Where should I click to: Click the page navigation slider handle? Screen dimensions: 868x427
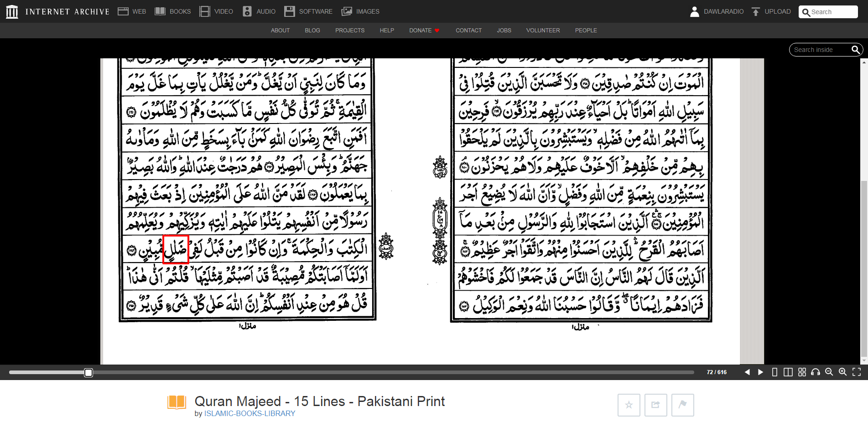[x=88, y=373]
